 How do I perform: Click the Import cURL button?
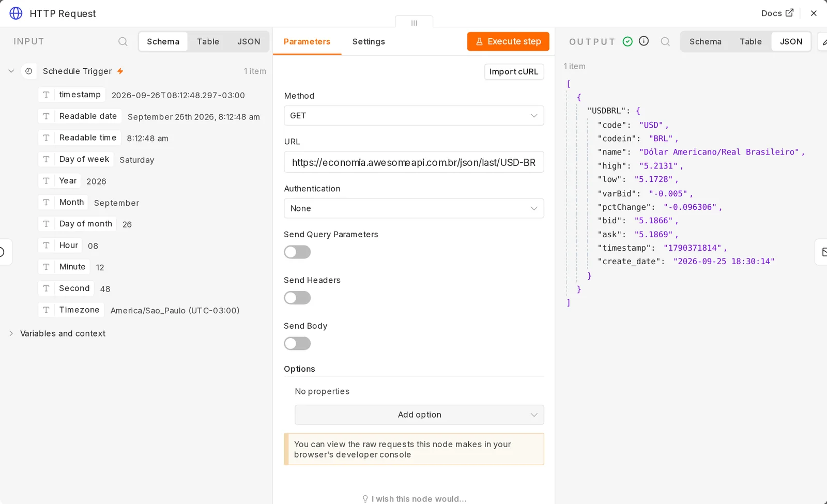tap(514, 71)
